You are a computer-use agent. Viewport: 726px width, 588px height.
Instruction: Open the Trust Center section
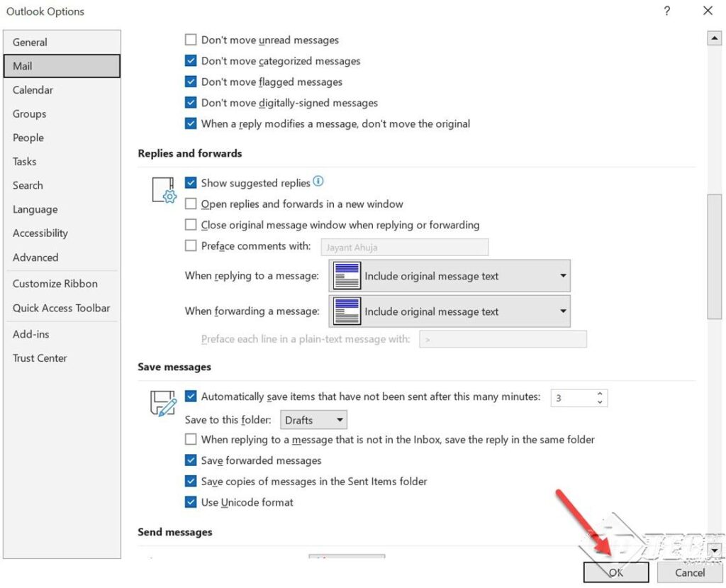click(40, 358)
